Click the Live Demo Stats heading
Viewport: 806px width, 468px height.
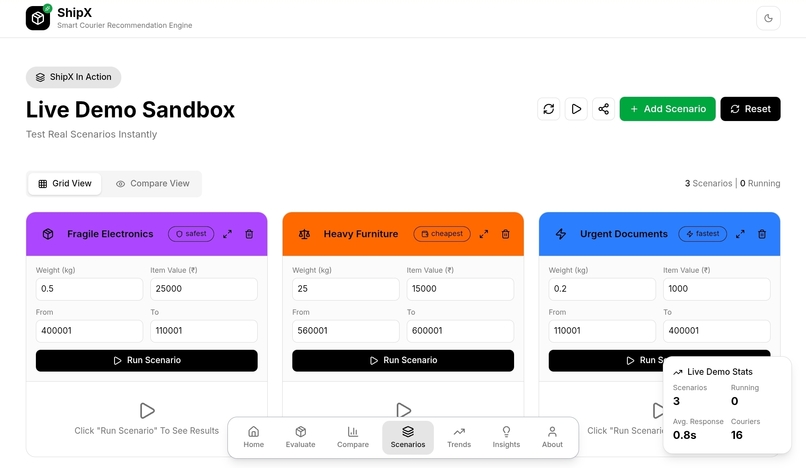pyautogui.click(x=720, y=372)
